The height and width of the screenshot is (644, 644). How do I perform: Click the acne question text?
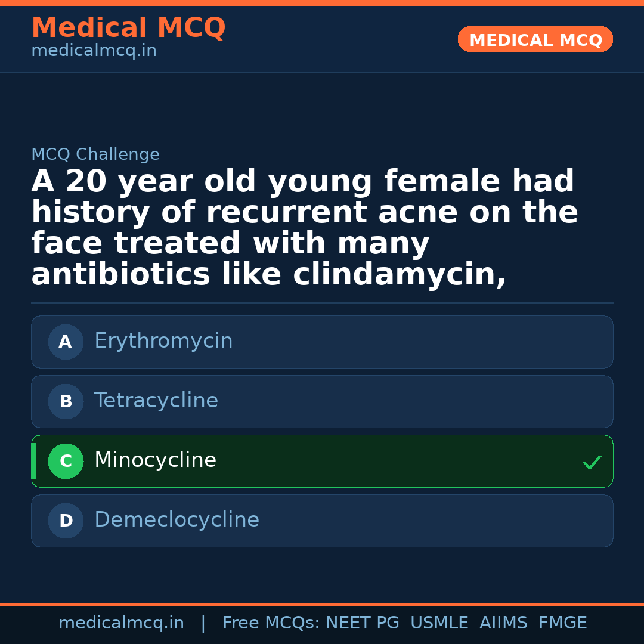(304, 228)
